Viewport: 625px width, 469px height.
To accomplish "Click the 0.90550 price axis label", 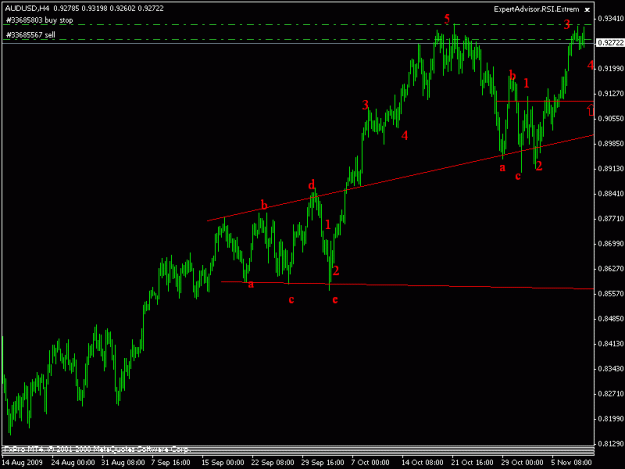I will [x=611, y=119].
